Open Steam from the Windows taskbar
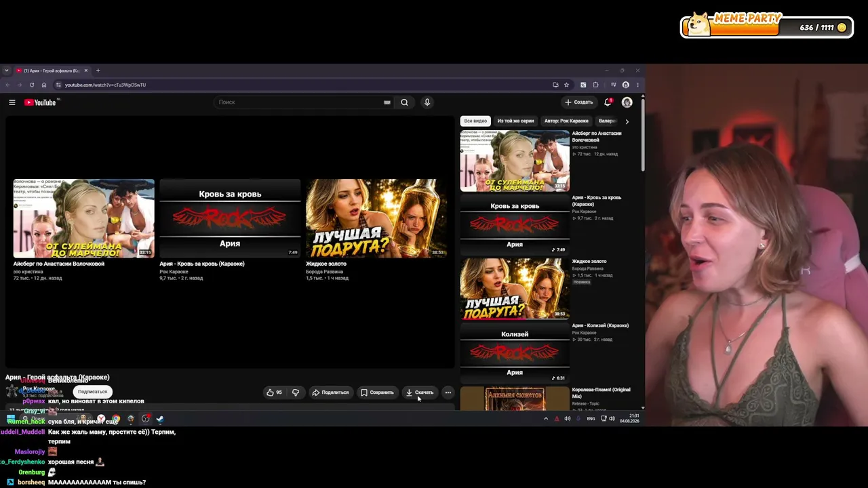The image size is (868, 488). pos(160,419)
